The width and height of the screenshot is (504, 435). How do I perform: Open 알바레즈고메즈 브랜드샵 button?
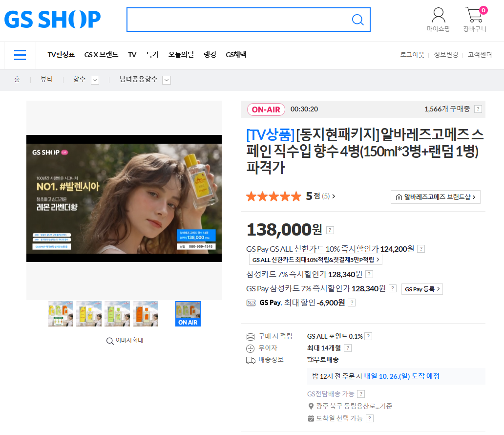(x=436, y=197)
